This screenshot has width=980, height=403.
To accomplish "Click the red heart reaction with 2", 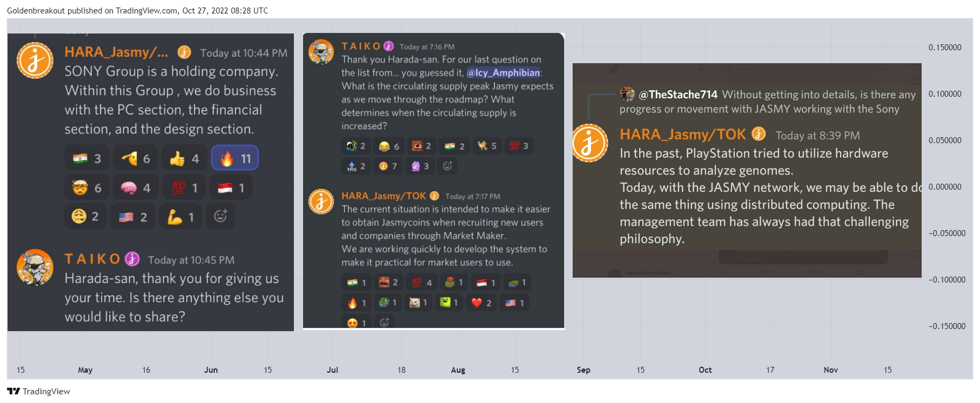I will [x=481, y=303].
